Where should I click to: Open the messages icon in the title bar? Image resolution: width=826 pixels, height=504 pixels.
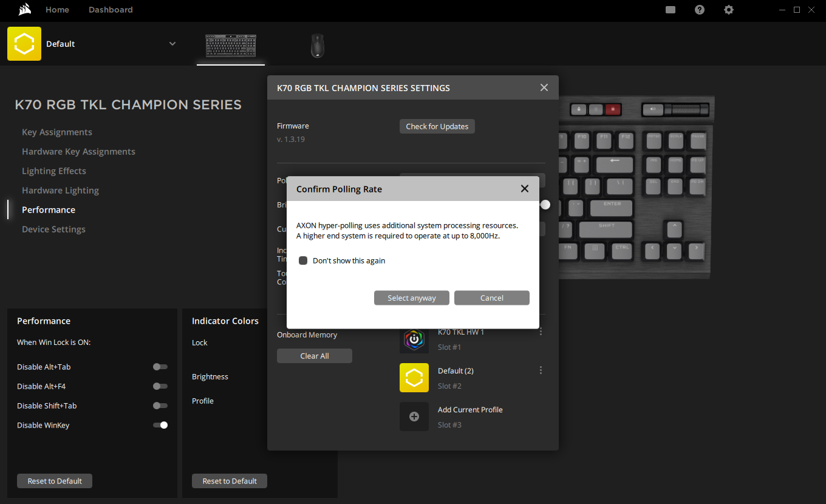coord(671,10)
